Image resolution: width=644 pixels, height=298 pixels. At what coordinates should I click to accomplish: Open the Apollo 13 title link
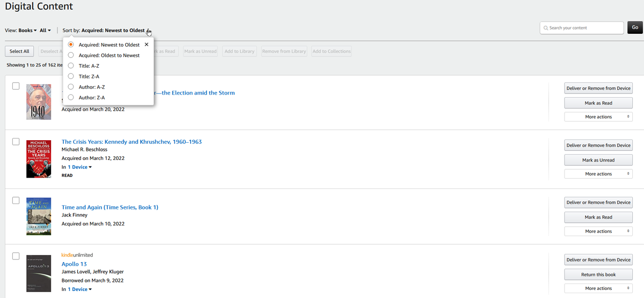click(x=74, y=264)
